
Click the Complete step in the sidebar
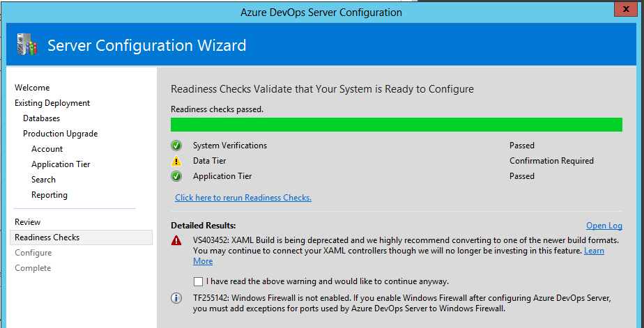[x=33, y=268]
